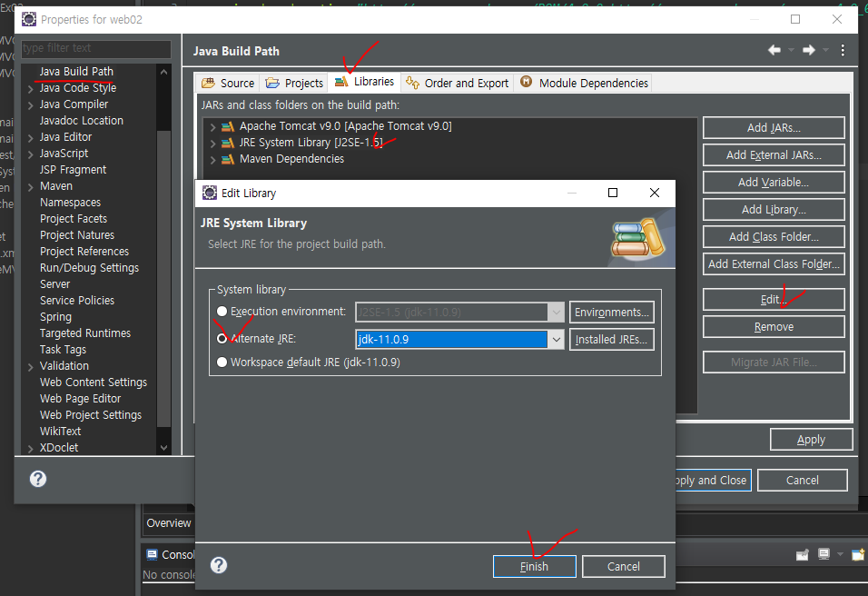Expand Validation tree node
This screenshot has height=596, width=868.
coord(31,367)
